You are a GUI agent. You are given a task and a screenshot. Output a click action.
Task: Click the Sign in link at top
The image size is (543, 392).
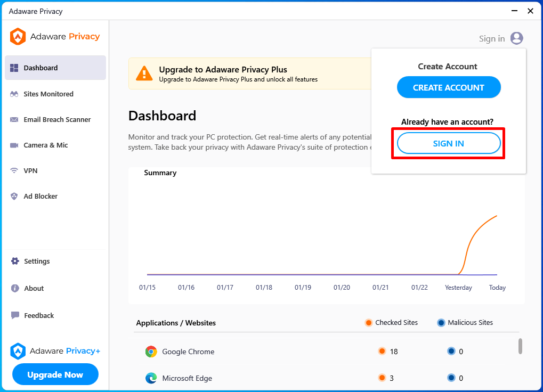pos(492,39)
